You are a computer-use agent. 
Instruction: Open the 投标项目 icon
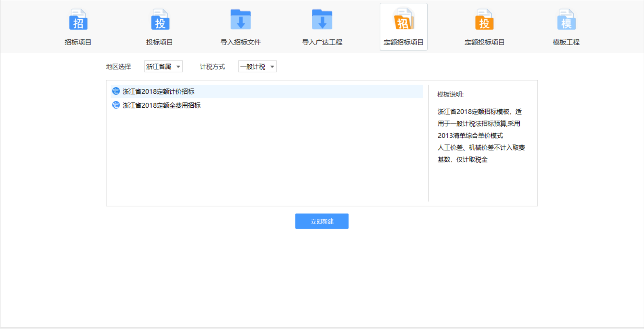[160, 20]
